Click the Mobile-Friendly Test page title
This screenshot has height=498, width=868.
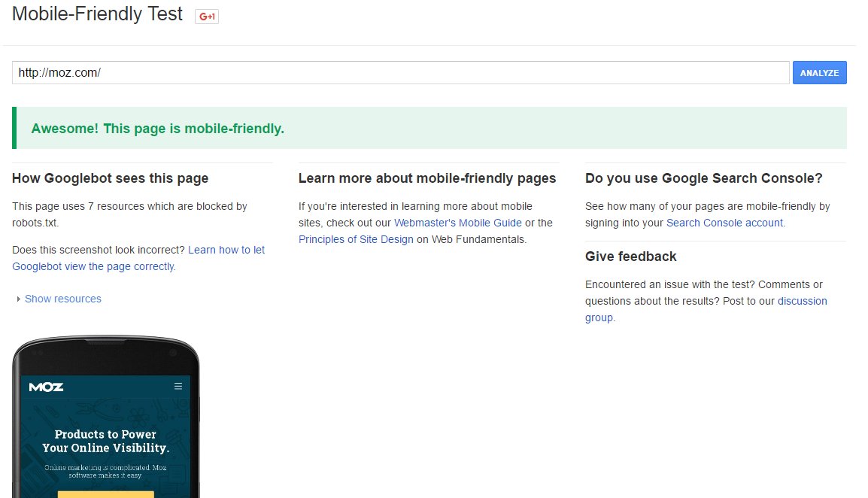pyautogui.click(x=96, y=14)
